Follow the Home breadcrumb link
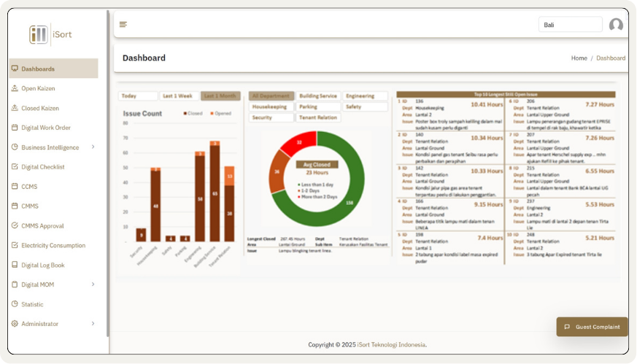637x364 pixels. (579, 58)
